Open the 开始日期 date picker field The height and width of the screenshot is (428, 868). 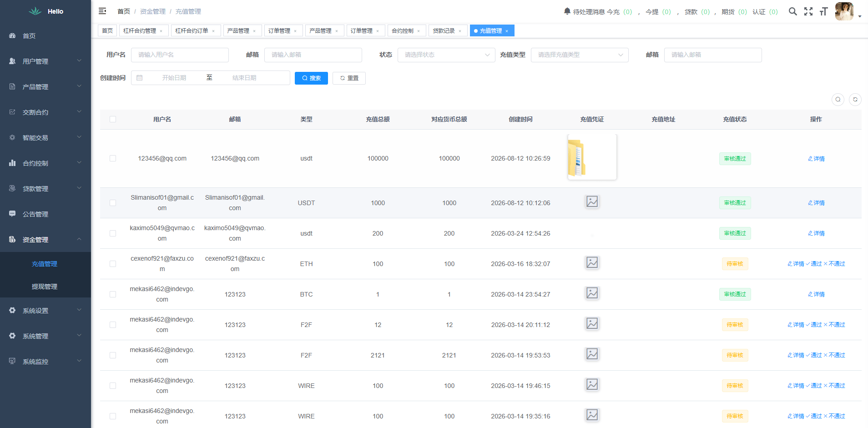pos(174,78)
